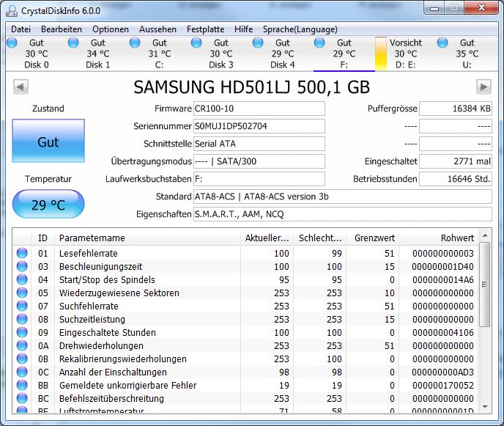Viewport: 504px width, 426px height.
Task: Sort by Grenzwert column header
Action: pyautogui.click(x=373, y=238)
